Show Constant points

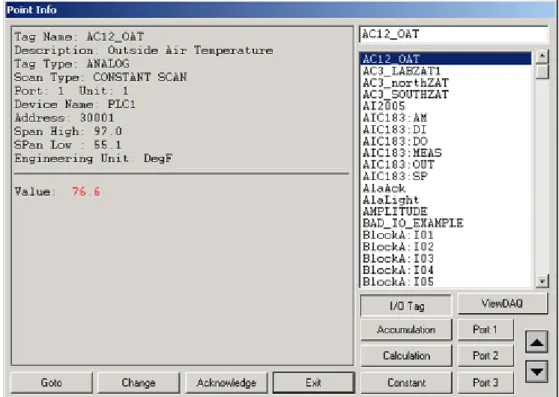[x=406, y=383]
